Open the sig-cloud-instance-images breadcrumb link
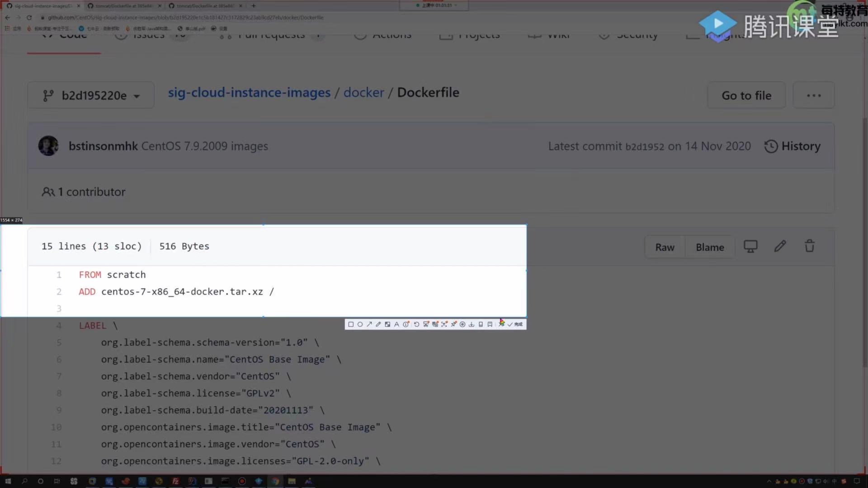Viewport: 868px width, 488px height. tap(249, 93)
